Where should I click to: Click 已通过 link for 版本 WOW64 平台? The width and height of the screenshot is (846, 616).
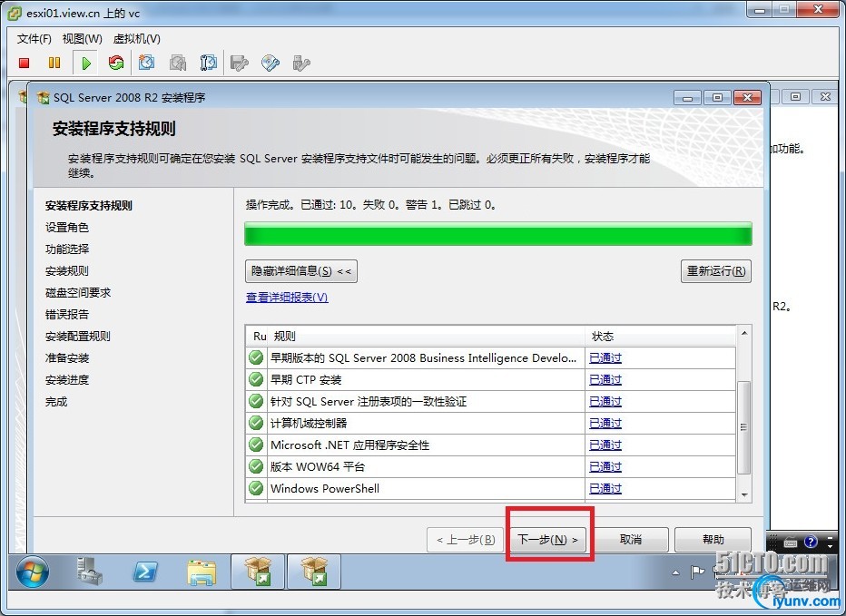pyautogui.click(x=605, y=467)
